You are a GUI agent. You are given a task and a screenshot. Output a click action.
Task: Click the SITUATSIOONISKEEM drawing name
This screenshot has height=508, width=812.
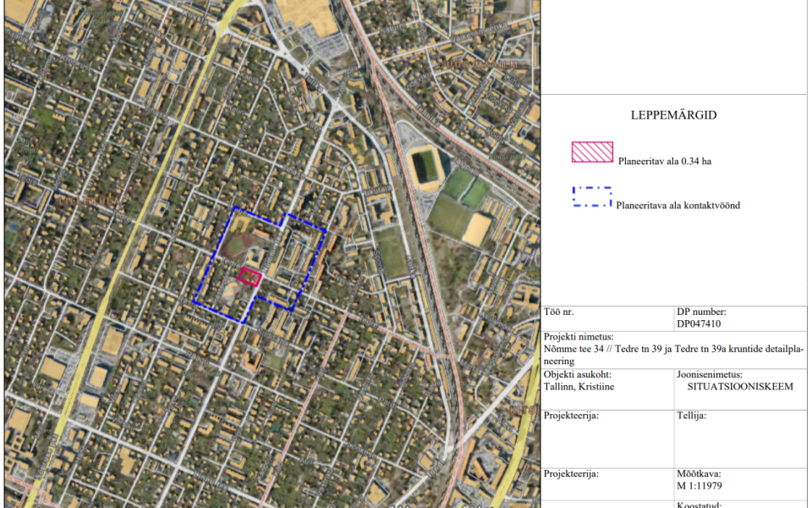pyautogui.click(x=740, y=386)
